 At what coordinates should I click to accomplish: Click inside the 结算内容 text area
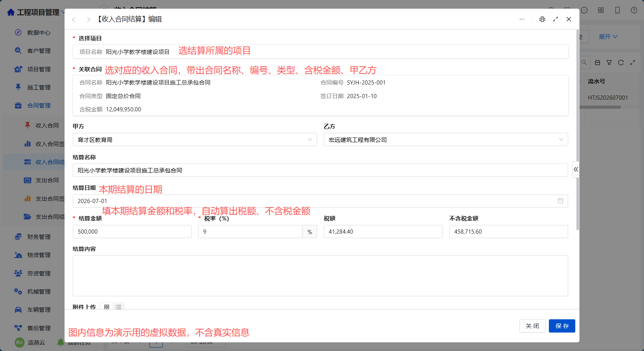tap(320, 276)
